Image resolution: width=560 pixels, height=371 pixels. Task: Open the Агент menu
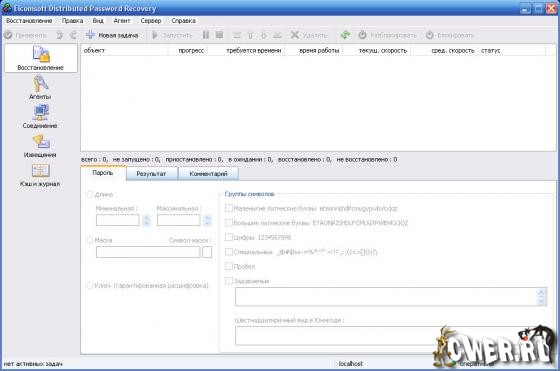click(122, 21)
